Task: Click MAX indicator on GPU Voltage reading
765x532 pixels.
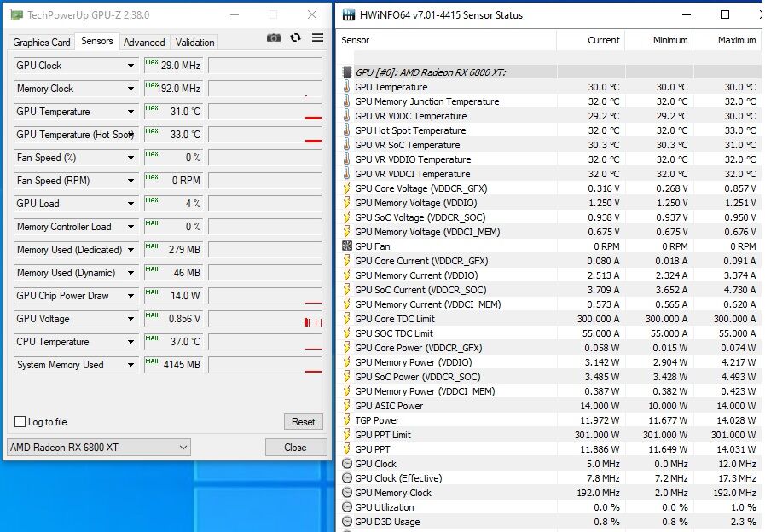Action: (x=152, y=315)
